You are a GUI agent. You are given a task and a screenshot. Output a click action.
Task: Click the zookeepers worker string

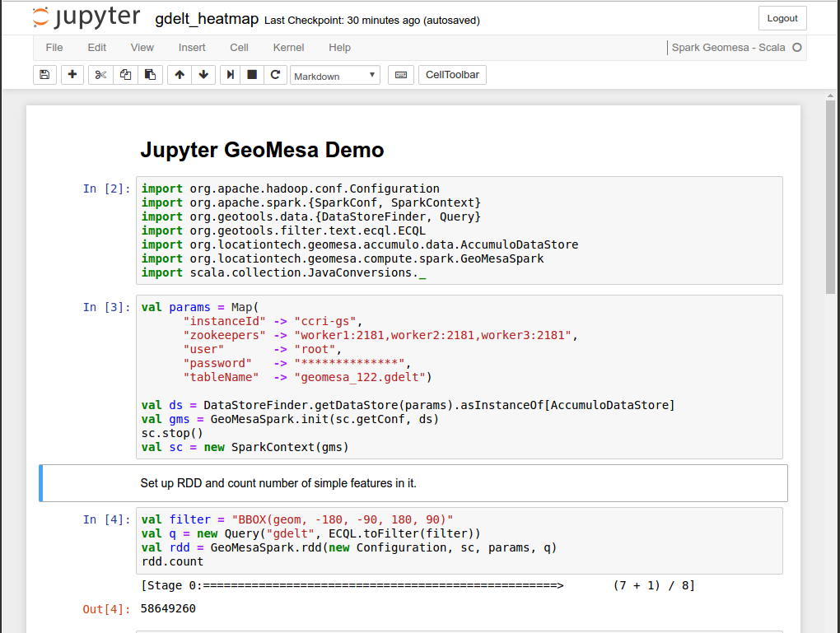click(433, 335)
